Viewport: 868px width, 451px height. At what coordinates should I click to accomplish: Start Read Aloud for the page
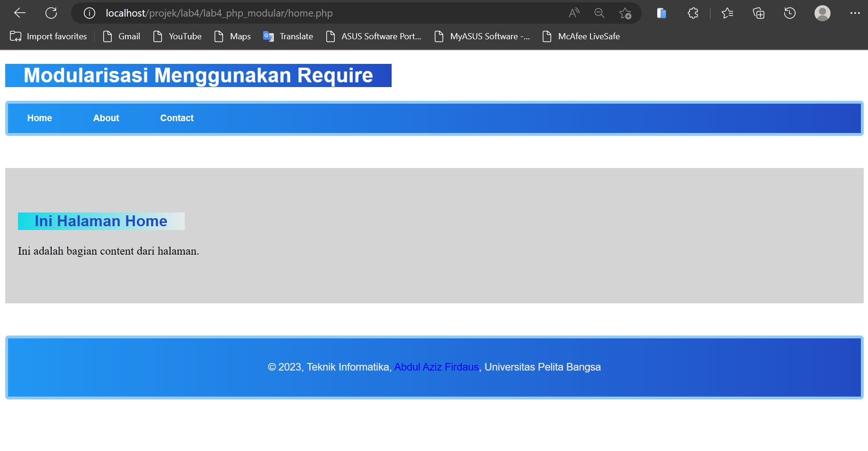(x=573, y=13)
